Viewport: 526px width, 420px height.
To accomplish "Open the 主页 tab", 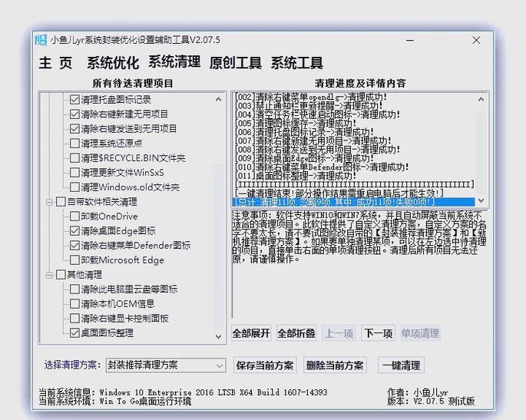I will pyautogui.click(x=55, y=63).
